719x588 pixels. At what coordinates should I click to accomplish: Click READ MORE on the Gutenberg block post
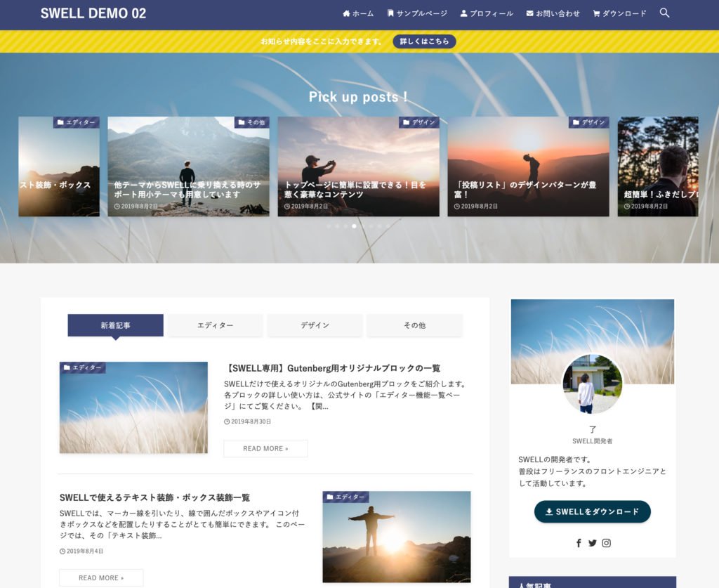(265, 448)
